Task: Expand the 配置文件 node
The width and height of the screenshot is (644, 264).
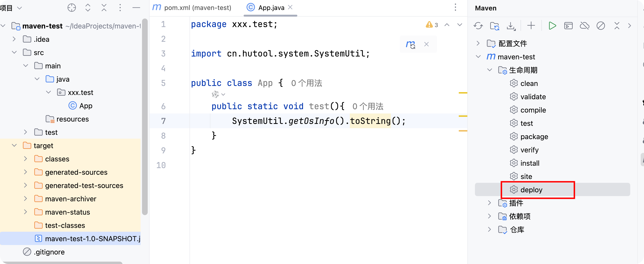Action: click(x=478, y=43)
